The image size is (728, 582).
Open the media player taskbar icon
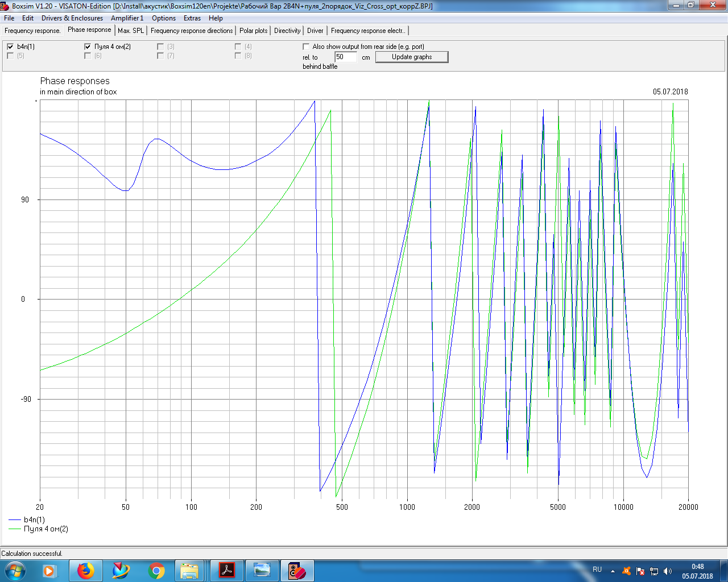pyautogui.click(x=49, y=570)
